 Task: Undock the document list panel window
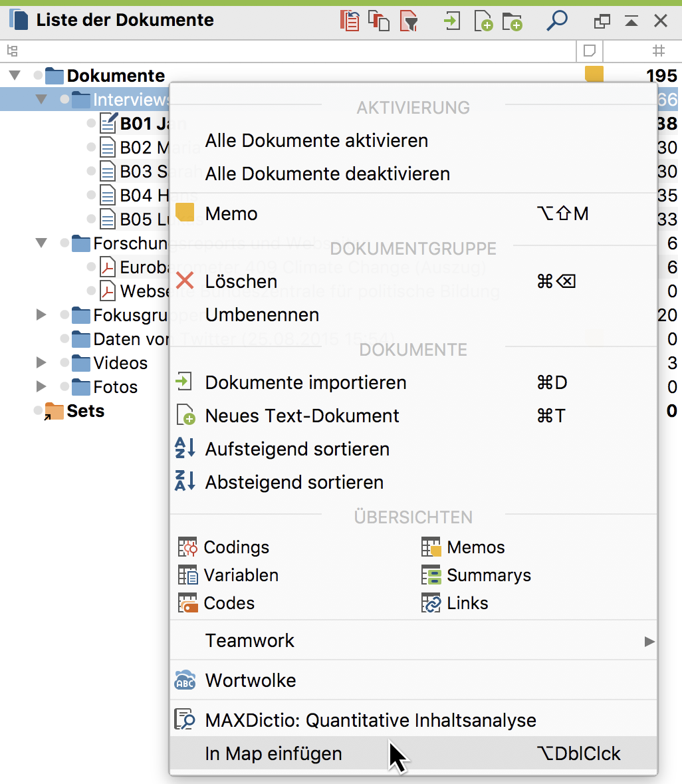coord(602,21)
